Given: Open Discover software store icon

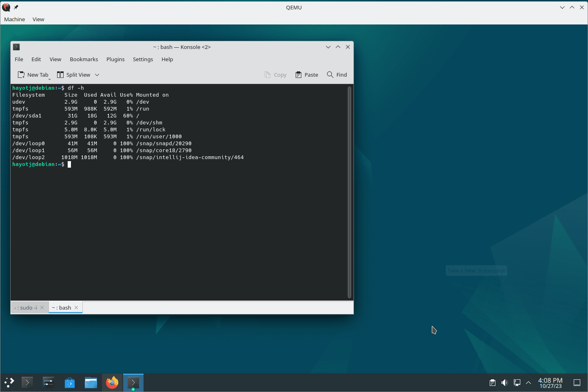Looking at the screenshot, I should [x=70, y=383].
